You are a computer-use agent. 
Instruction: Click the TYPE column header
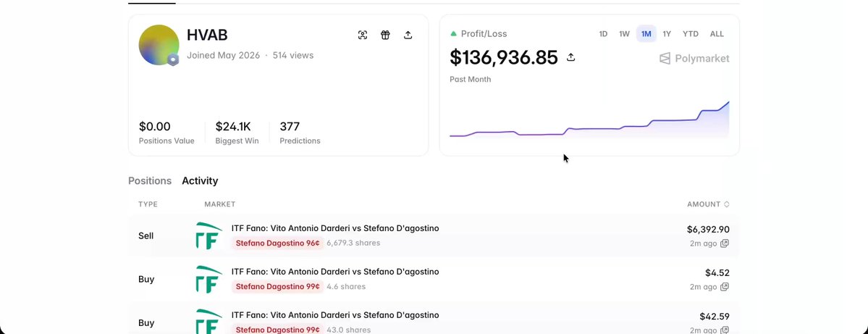tap(148, 204)
